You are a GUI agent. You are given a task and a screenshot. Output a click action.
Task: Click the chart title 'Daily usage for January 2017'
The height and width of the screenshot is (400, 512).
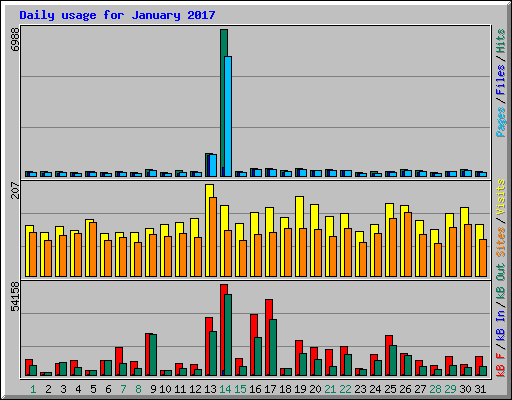point(117,15)
